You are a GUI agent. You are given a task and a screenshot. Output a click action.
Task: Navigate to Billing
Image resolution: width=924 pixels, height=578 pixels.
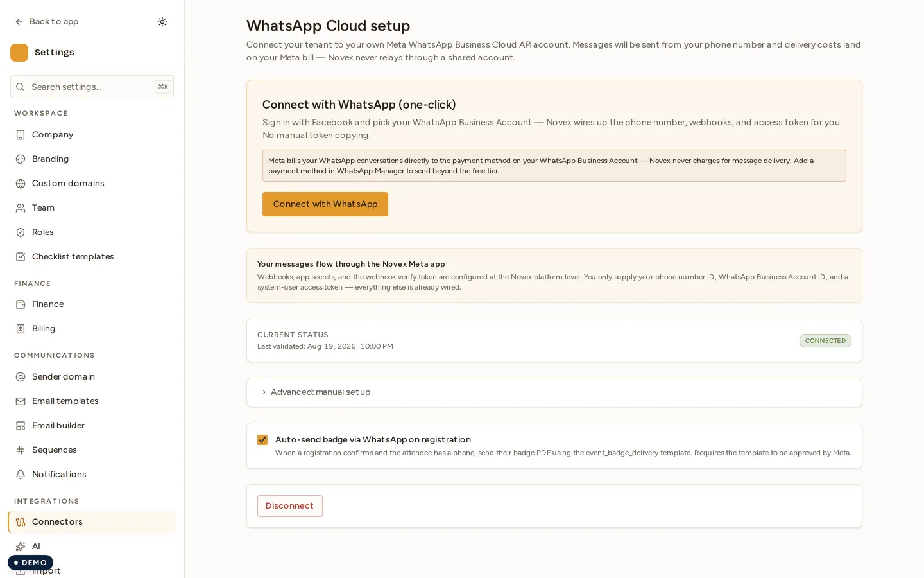pos(92,329)
